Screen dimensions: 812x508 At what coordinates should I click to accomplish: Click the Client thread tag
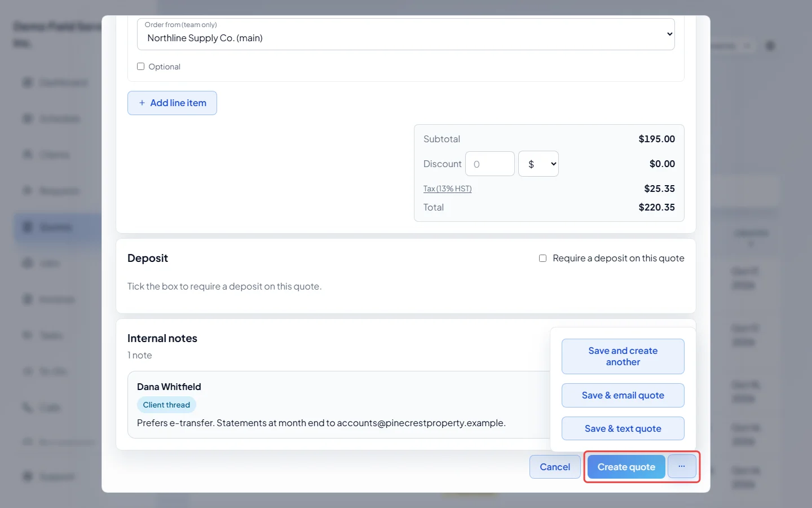tap(166, 405)
